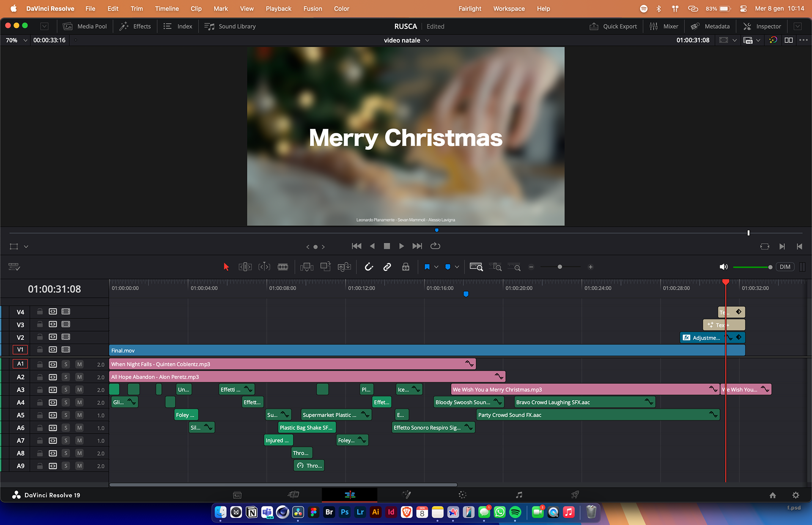
Task: Open Timeline View Options icon
Action: [14, 267]
